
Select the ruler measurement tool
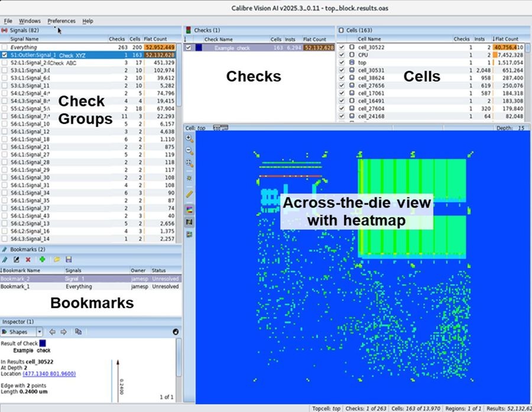click(189, 193)
